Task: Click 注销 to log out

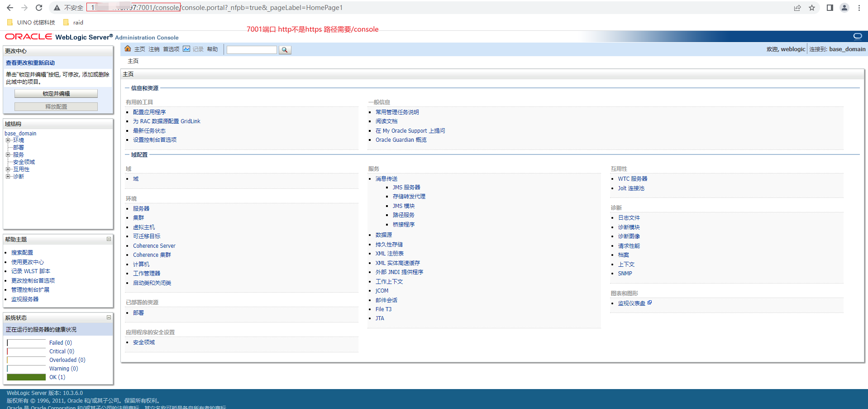Action: 154,49
